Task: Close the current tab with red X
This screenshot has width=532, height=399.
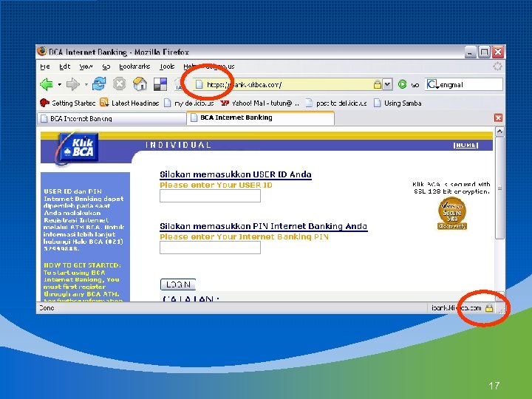Action: [x=498, y=117]
